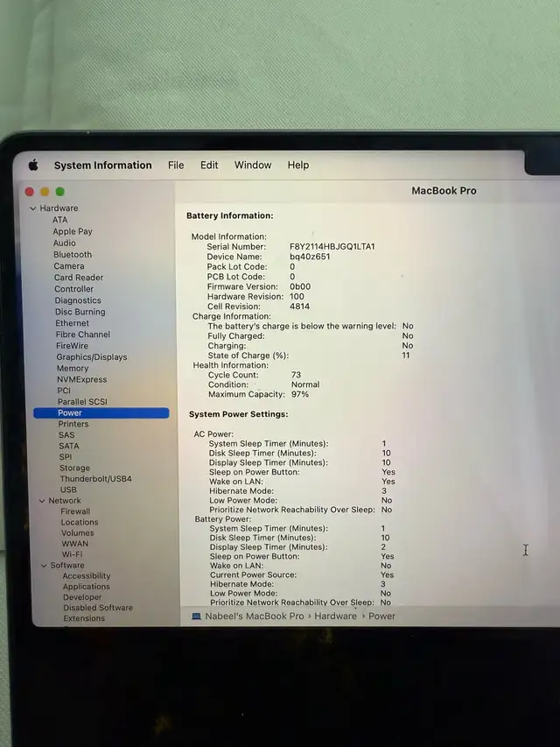The image size is (560, 747).
Task: Collapse the Software section
Action: pos(45,566)
